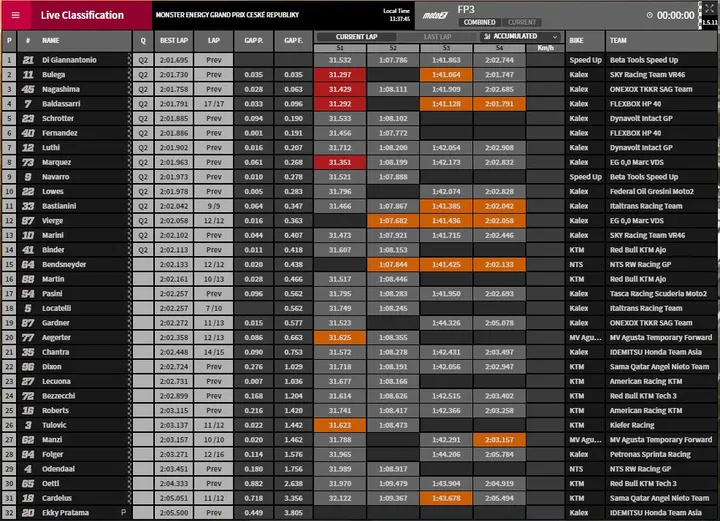
Task: Open the options dots for Luthi
Action: click(129, 147)
